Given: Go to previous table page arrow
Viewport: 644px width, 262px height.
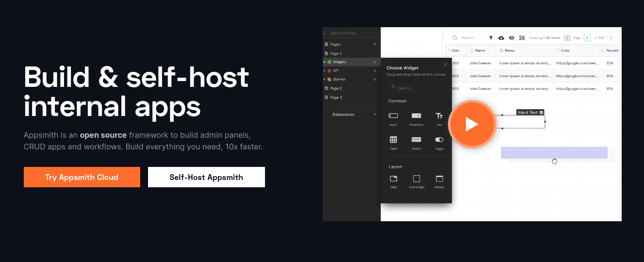Looking at the screenshot, I should click(567, 38).
